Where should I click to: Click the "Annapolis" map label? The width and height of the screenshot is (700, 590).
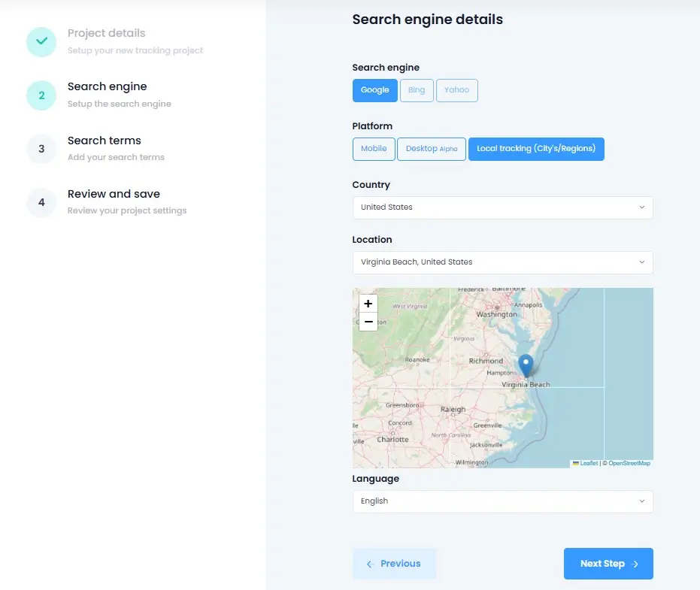coord(528,305)
